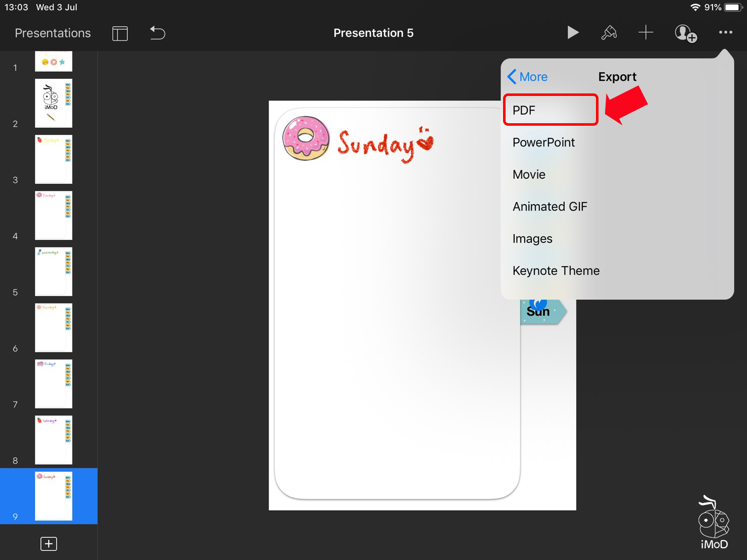Tap the Undo arrow icon
747x560 pixels.
(x=158, y=33)
